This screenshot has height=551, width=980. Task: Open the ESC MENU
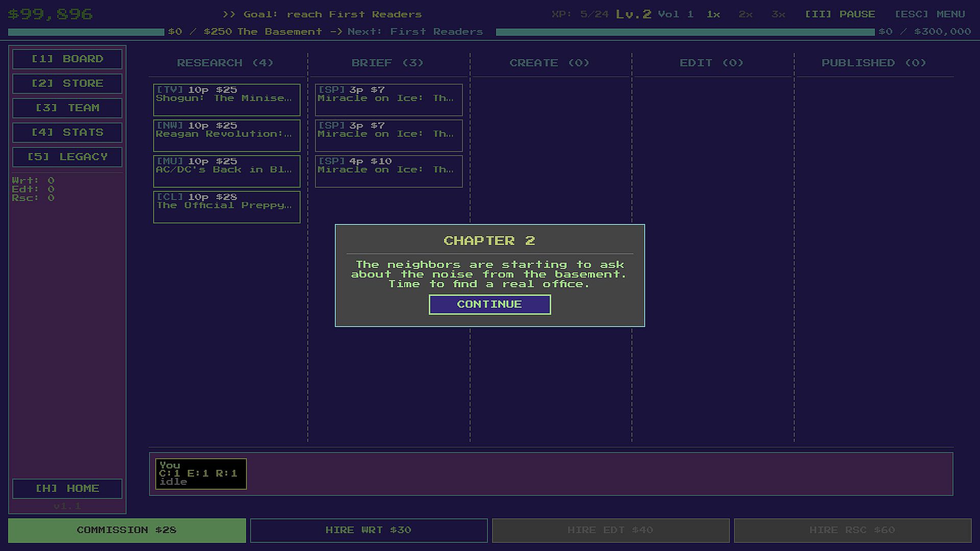[929, 14]
